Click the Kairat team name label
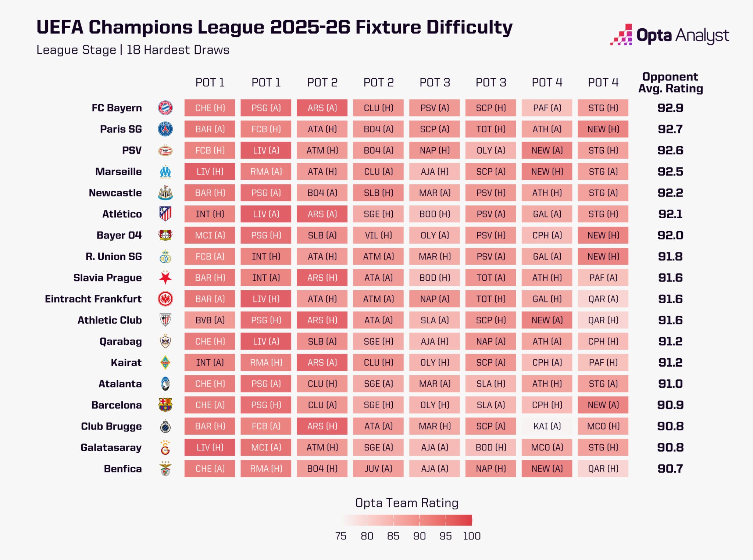Screen dimensions: 753x560 (126, 363)
